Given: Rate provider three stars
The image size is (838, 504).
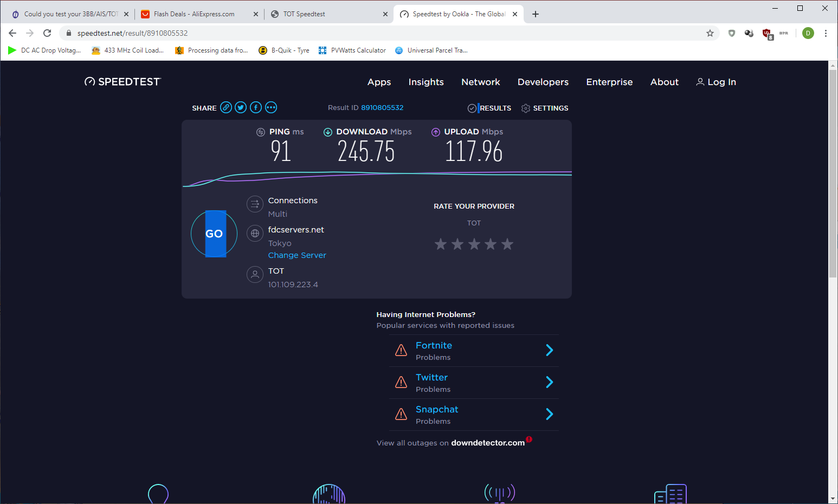Looking at the screenshot, I should [474, 244].
